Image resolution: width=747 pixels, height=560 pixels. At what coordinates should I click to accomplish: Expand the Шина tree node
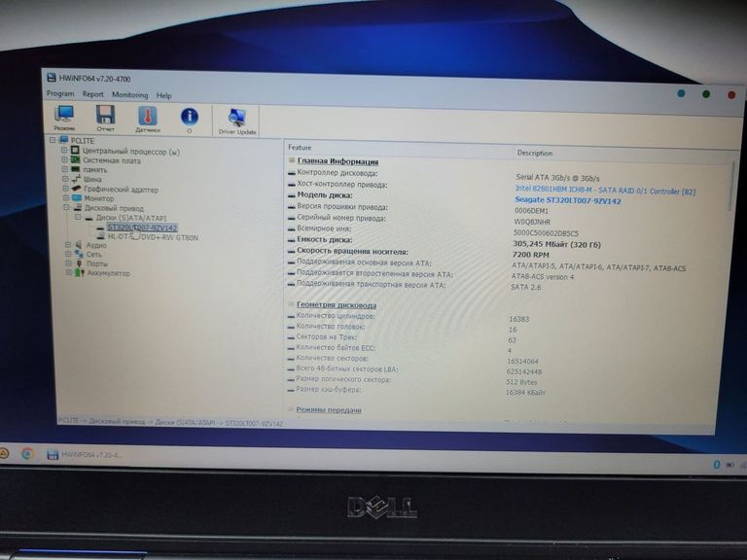[65, 179]
